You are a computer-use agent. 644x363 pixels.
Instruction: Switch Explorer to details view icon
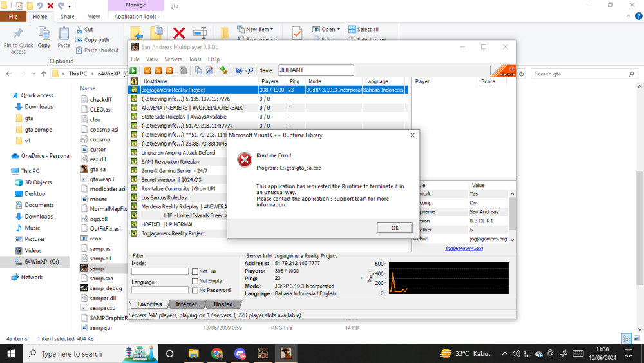coord(627,338)
